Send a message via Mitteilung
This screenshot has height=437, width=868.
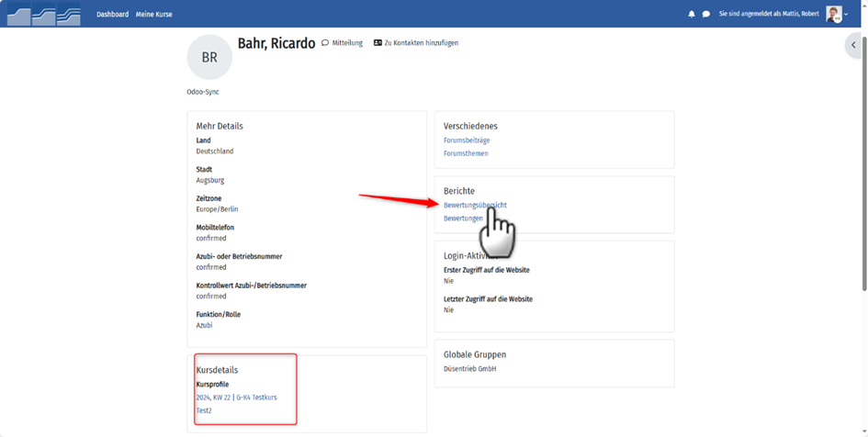coord(342,43)
